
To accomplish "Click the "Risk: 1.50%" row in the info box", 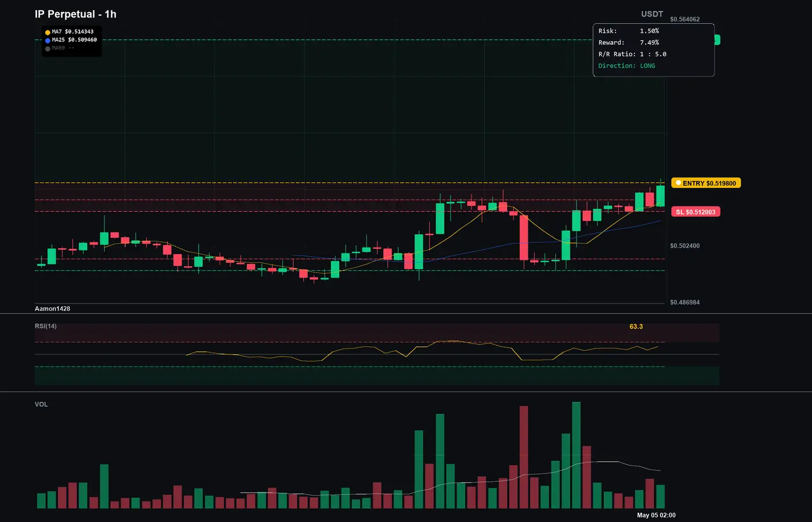I will click(629, 31).
